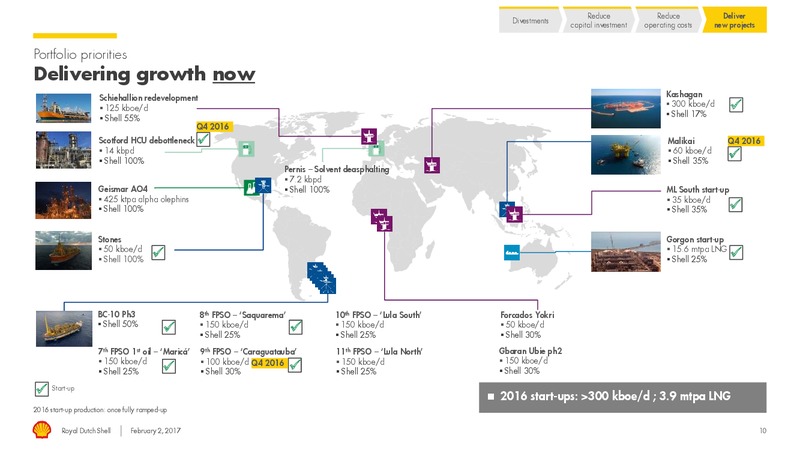Click the February 2, 2017 date
Screen dimensions: 800x450
(156, 431)
